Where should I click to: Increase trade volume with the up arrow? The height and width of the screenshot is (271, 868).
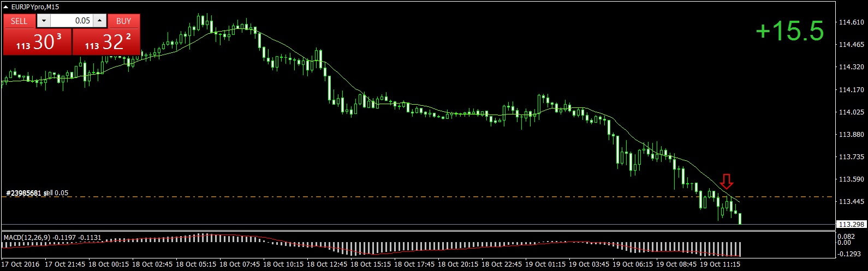pos(100,21)
